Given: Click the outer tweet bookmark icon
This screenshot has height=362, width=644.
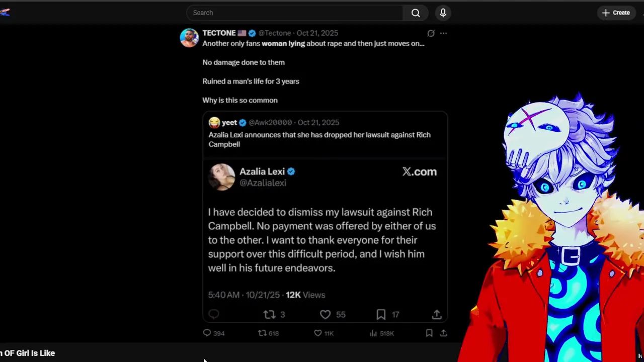Looking at the screenshot, I should (429, 333).
